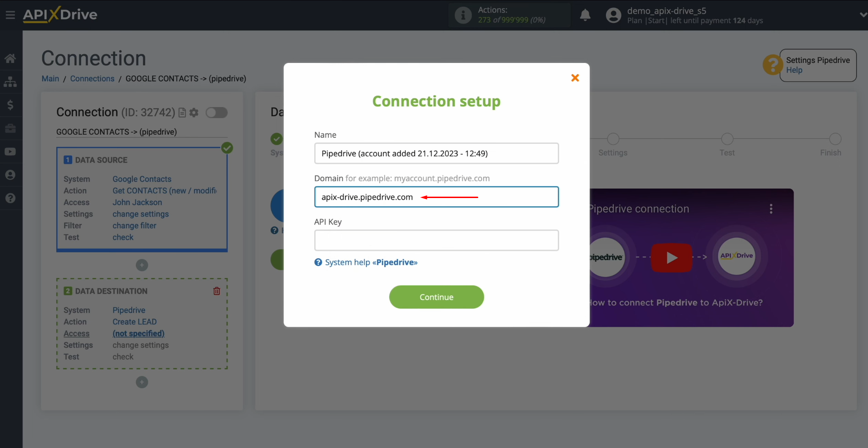Expand the account dropdown at top right
Image resolution: width=868 pixels, height=448 pixels.
pos(862,15)
